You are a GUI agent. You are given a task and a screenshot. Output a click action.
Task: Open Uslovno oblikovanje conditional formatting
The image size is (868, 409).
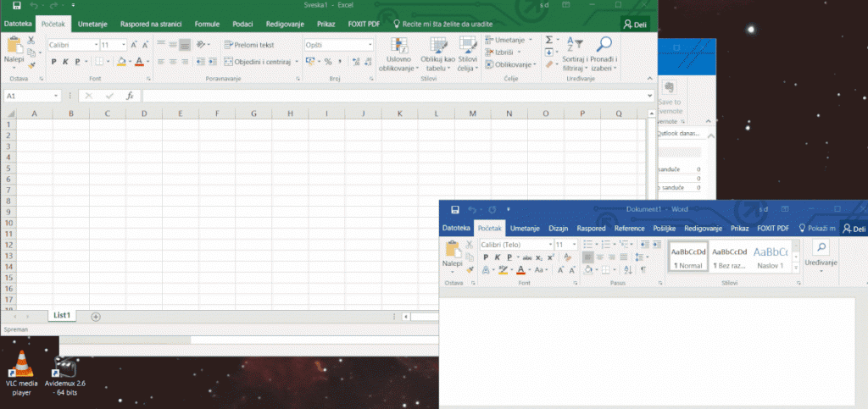pyautogui.click(x=398, y=54)
